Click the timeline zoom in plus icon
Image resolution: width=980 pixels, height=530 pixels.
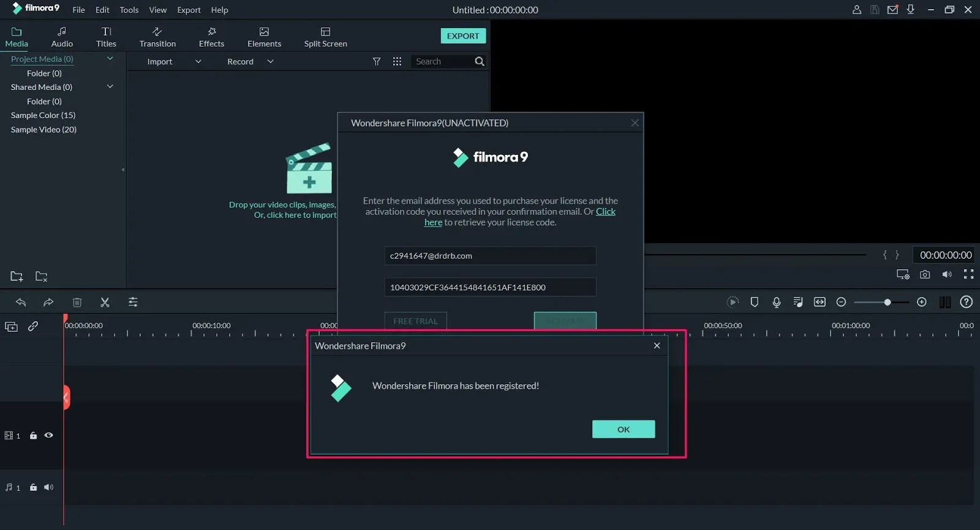tap(922, 302)
